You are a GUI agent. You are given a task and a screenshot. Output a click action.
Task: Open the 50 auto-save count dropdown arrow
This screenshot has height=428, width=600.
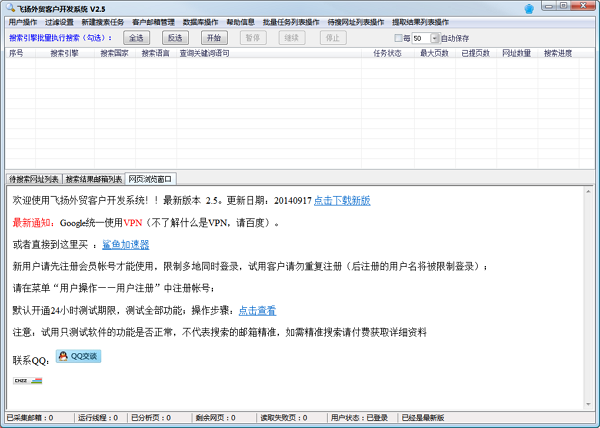(434, 38)
